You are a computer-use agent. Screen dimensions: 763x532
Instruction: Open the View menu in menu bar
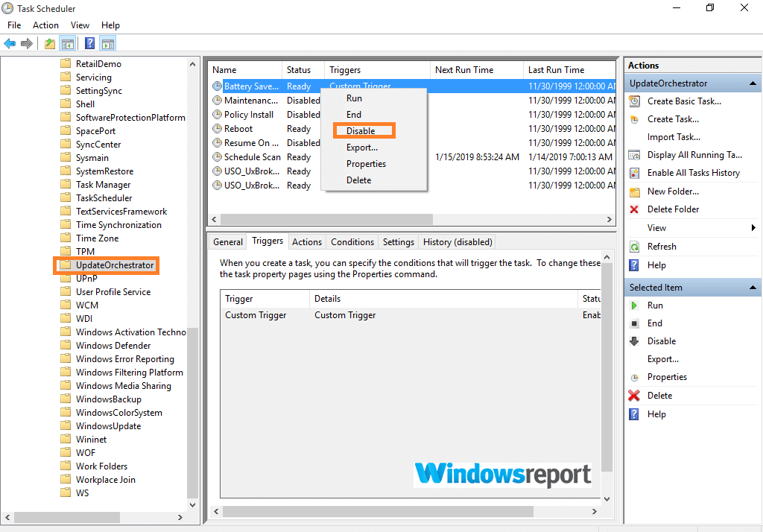pos(80,25)
